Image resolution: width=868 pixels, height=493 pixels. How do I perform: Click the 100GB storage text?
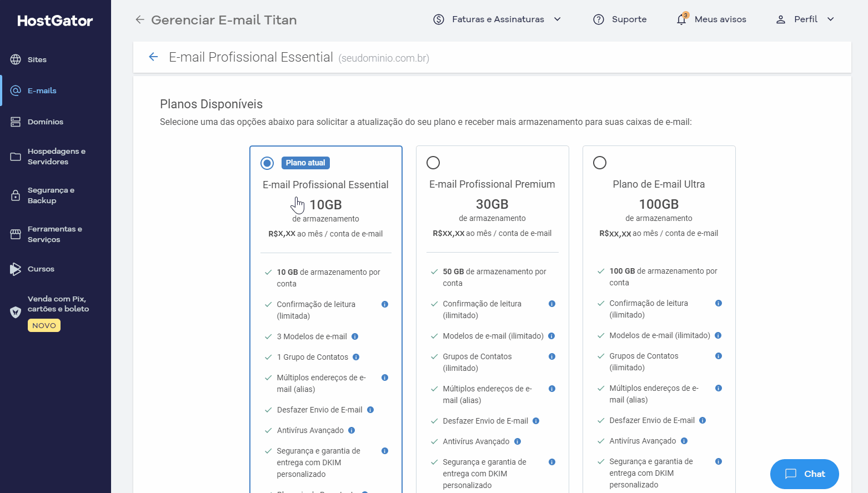(659, 204)
